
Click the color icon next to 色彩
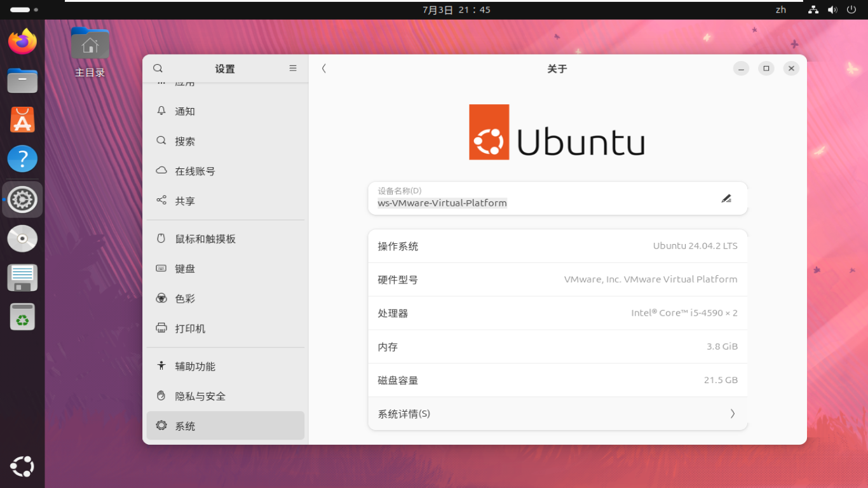point(161,298)
